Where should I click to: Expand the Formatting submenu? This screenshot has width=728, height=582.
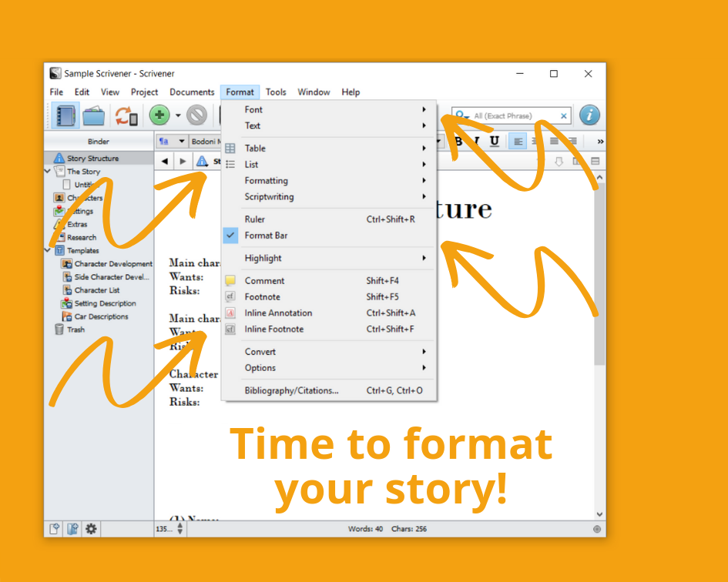(x=329, y=181)
